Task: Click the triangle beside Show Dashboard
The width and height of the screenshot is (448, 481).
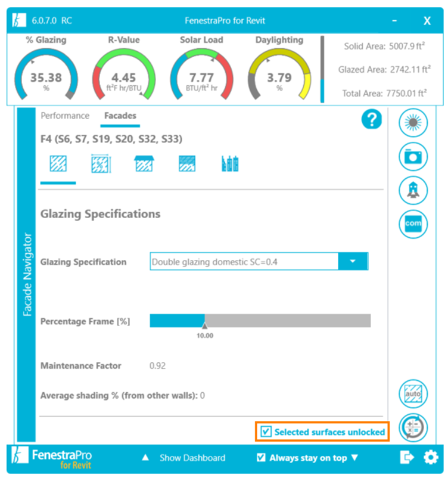Action: point(145,458)
